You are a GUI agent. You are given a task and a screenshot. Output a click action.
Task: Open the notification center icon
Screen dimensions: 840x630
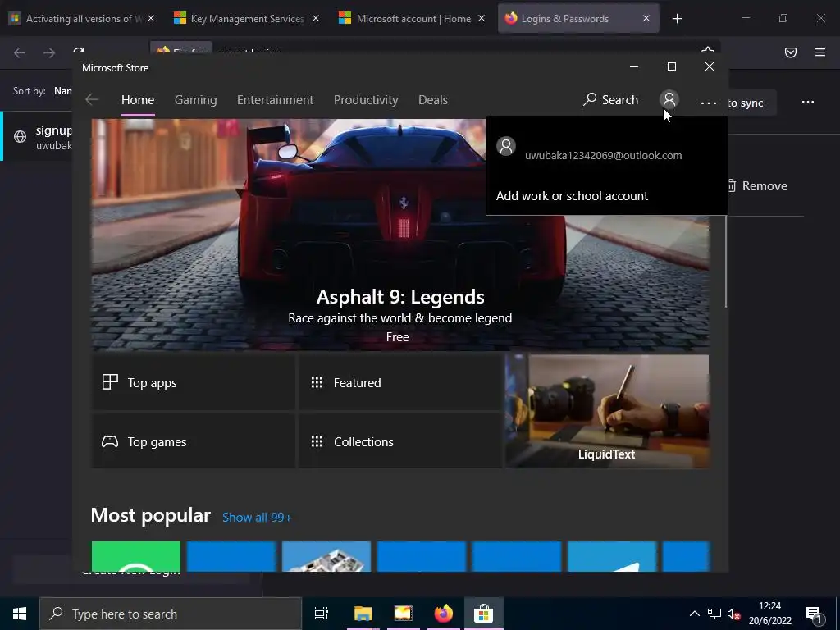814,614
